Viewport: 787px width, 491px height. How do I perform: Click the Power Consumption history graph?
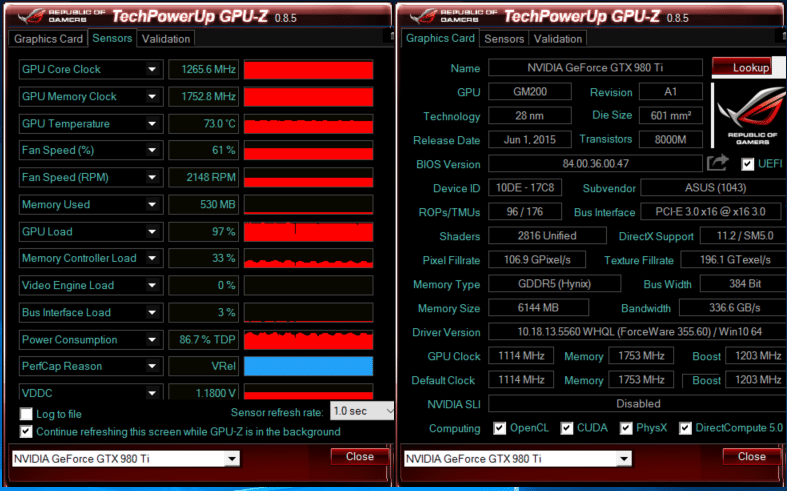[308, 339]
